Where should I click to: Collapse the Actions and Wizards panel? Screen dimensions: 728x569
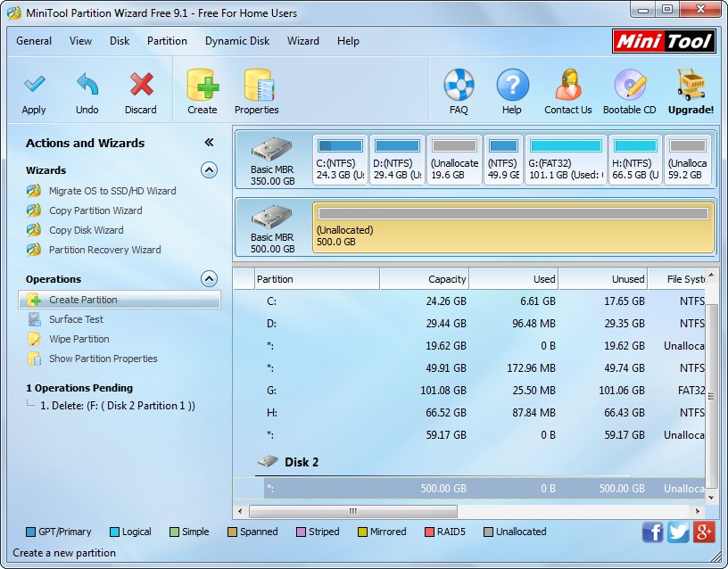209,143
